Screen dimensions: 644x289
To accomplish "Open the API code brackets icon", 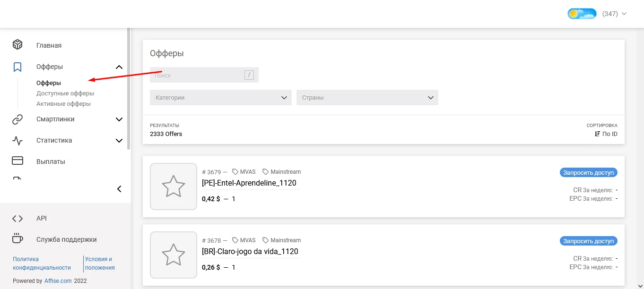I will [x=17, y=218].
